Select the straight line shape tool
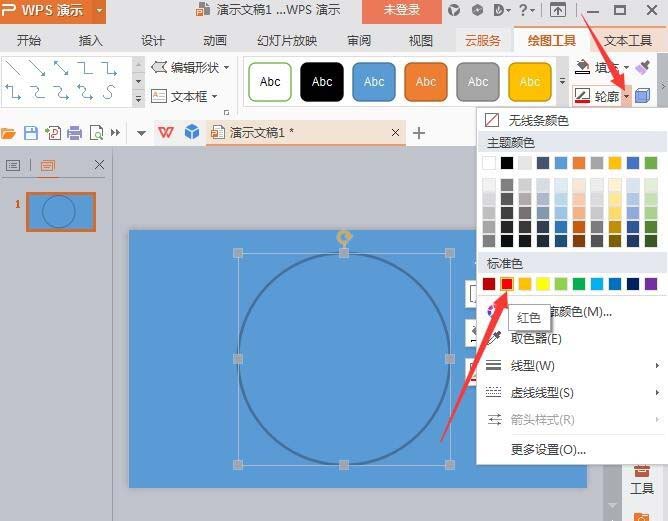 (x=14, y=68)
